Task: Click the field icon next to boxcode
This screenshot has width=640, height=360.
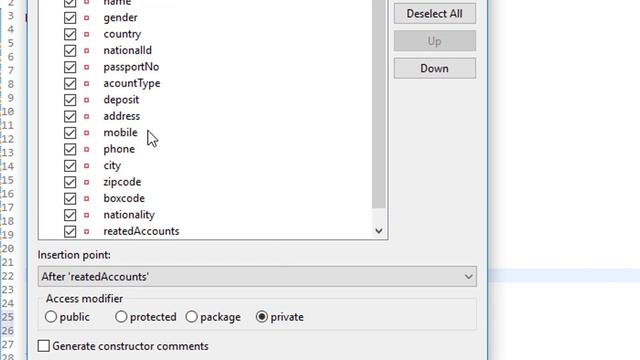Action: 87,198
